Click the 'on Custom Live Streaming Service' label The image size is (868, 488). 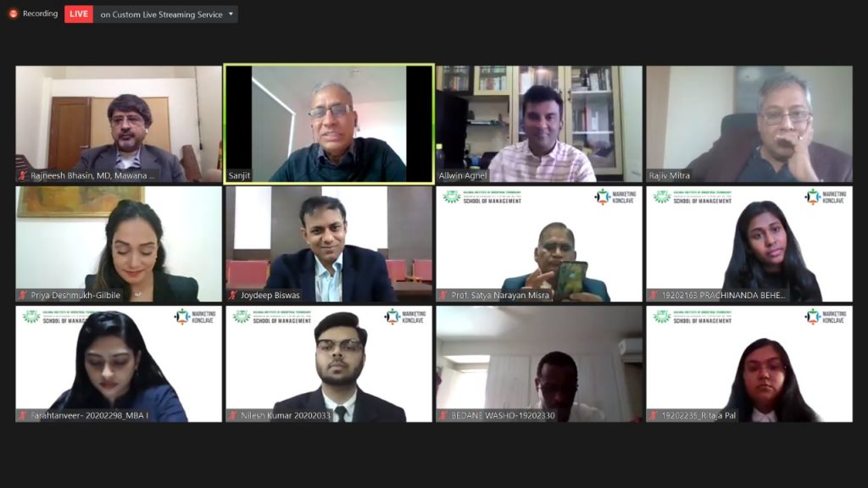[x=161, y=14]
